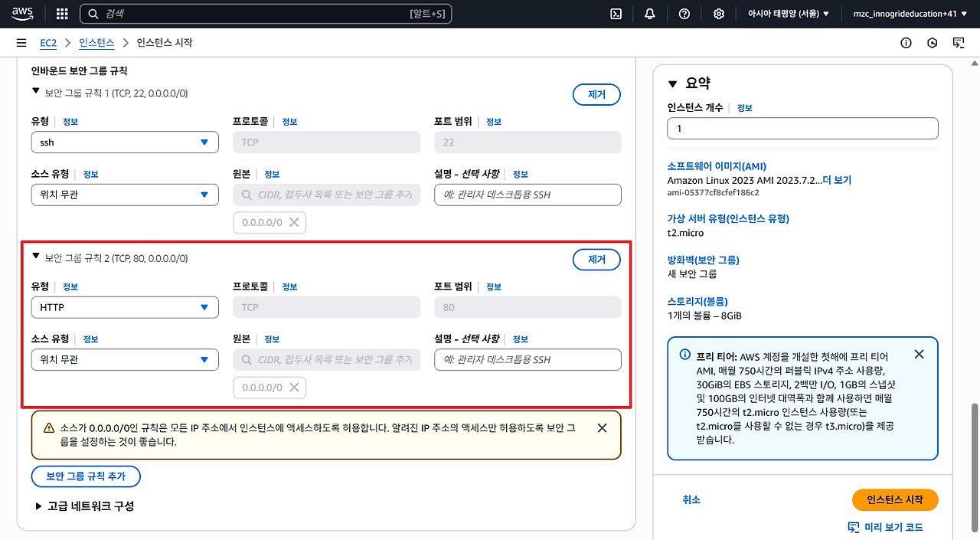Image resolution: width=980 pixels, height=540 pixels.
Task: Open source type dropdown in rule 1
Action: [125, 195]
